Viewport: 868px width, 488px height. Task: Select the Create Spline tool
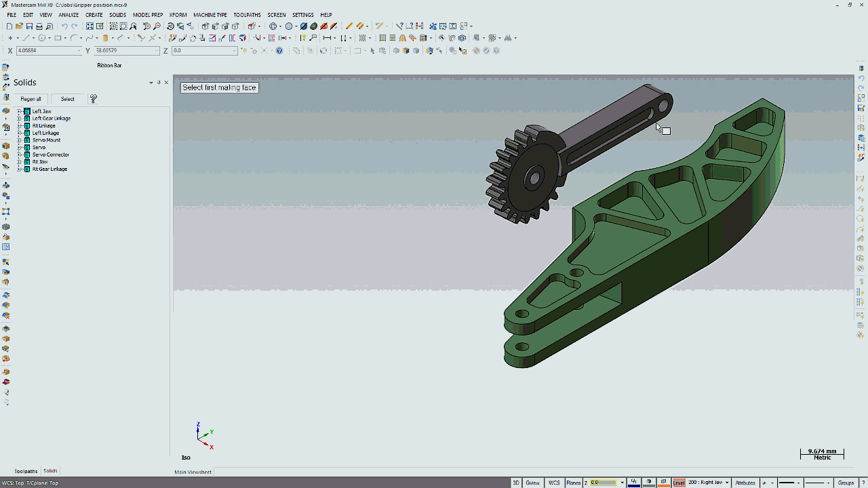pyautogui.click(x=89, y=38)
